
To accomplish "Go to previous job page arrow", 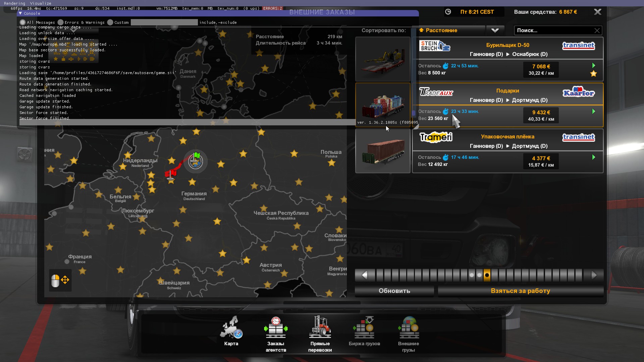I will pyautogui.click(x=365, y=275).
